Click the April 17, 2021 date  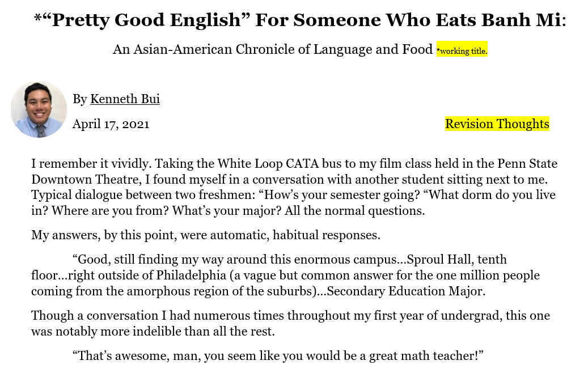pos(111,124)
